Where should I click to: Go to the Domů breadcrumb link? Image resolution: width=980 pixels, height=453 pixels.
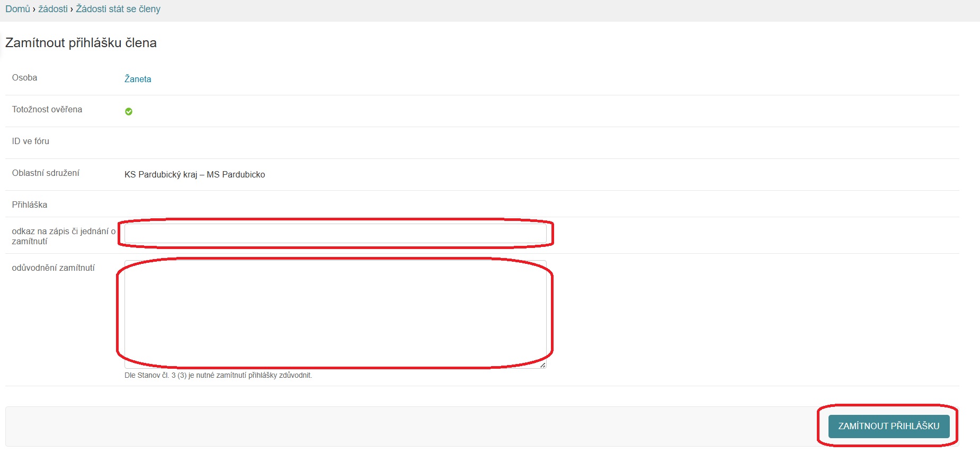click(x=17, y=9)
